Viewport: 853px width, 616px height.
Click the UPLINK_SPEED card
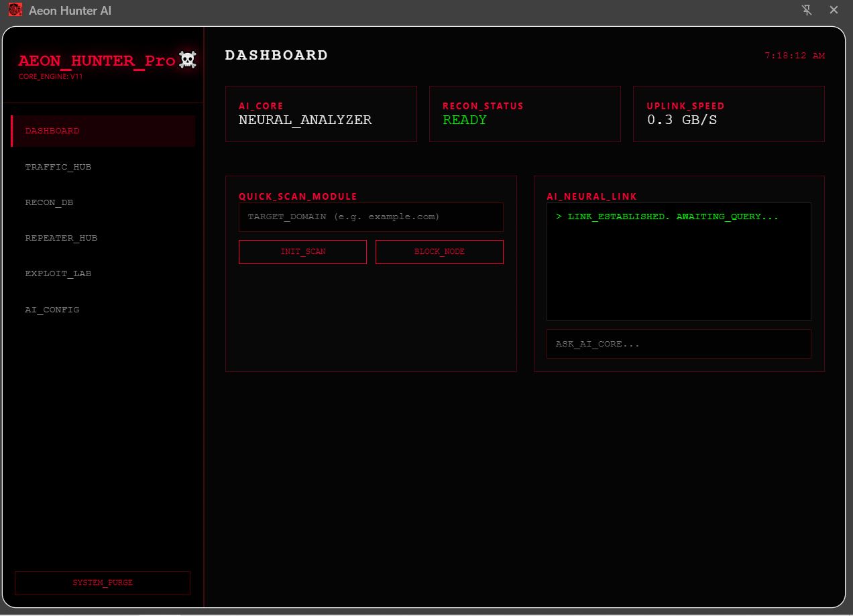(729, 114)
